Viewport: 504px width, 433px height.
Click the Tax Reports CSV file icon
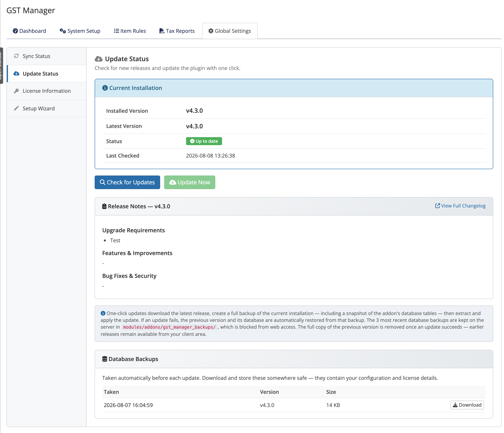[x=162, y=31]
